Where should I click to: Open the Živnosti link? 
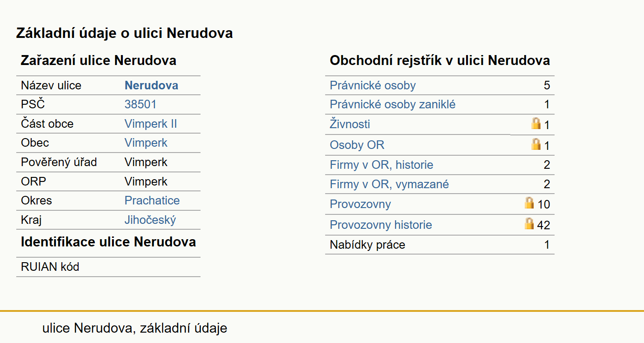click(x=350, y=124)
